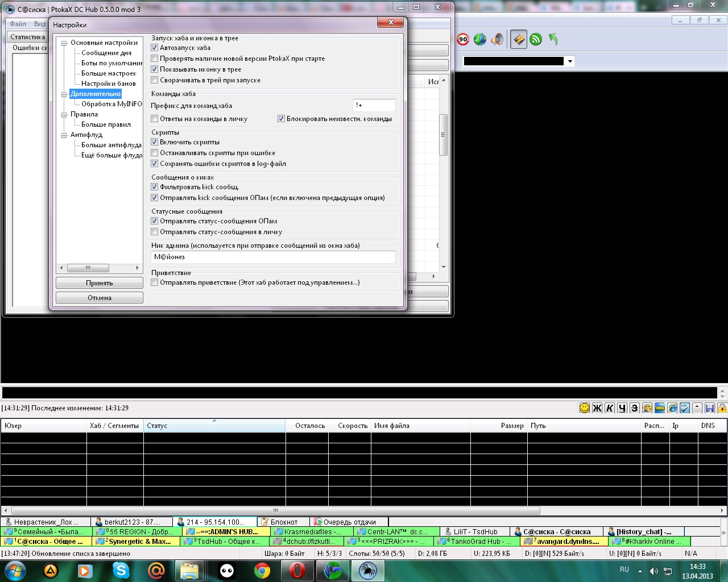Image resolution: width=728 pixels, height=582 pixels.
Task: Open the smiley emoticon picker
Action: pos(584,408)
